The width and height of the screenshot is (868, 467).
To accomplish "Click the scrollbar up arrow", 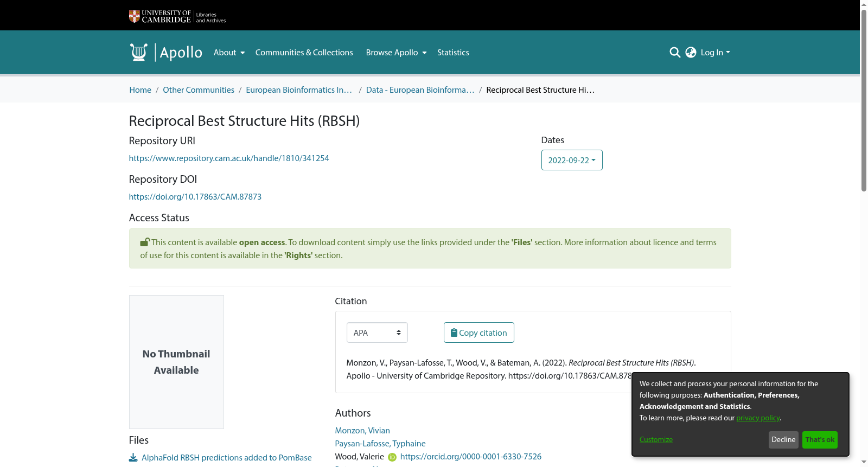I will coord(864,4).
